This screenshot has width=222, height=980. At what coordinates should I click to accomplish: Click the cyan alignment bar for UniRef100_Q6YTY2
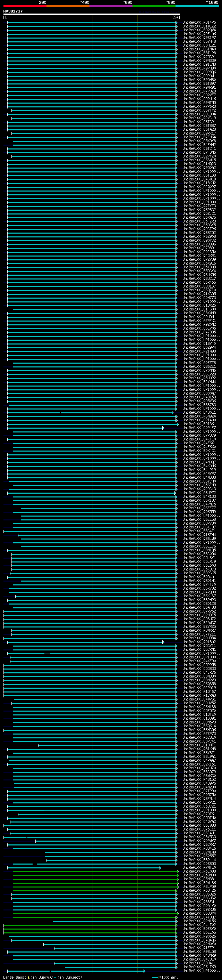[94, 111]
